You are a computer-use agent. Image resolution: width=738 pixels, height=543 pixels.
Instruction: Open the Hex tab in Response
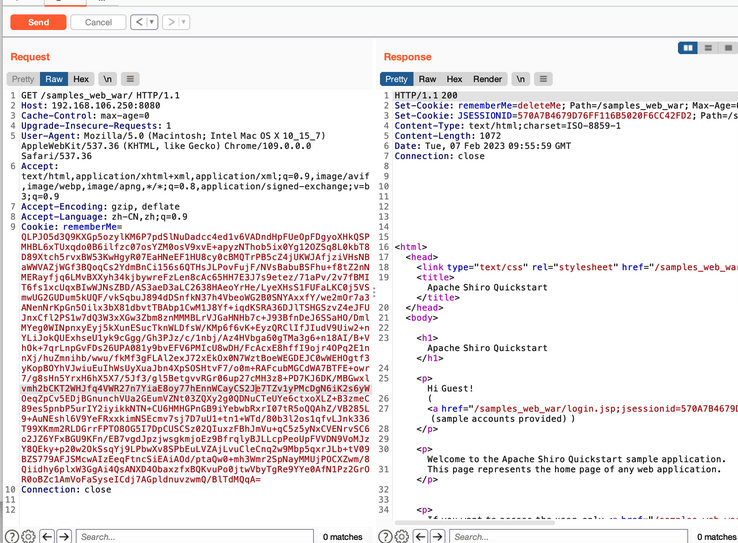pyautogui.click(x=454, y=79)
